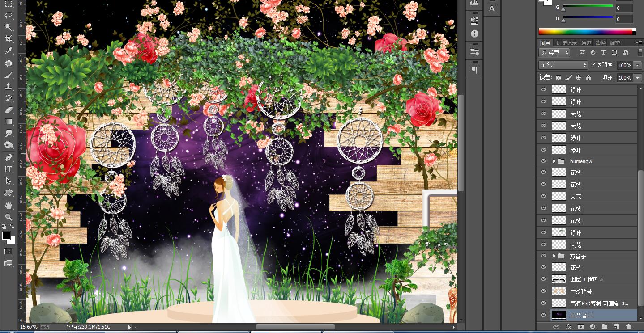Select the Gradient tool

[x=9, y=122]
